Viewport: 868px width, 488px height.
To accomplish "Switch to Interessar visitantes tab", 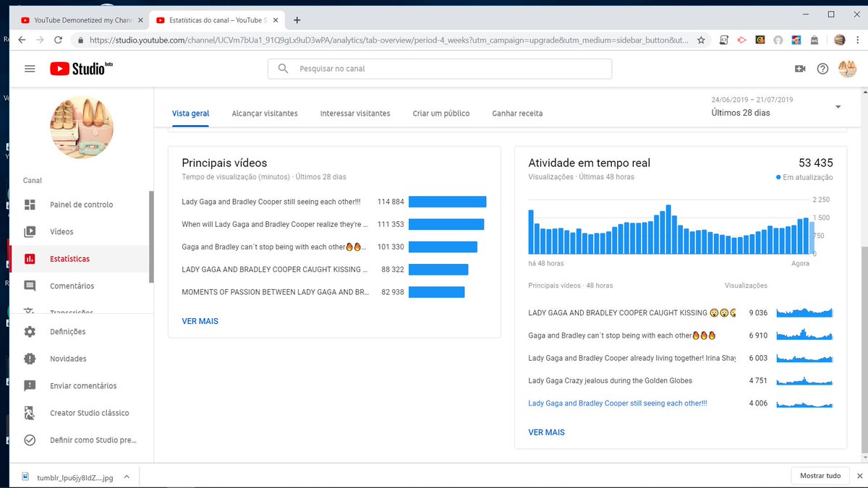I will tap(355, 114).
